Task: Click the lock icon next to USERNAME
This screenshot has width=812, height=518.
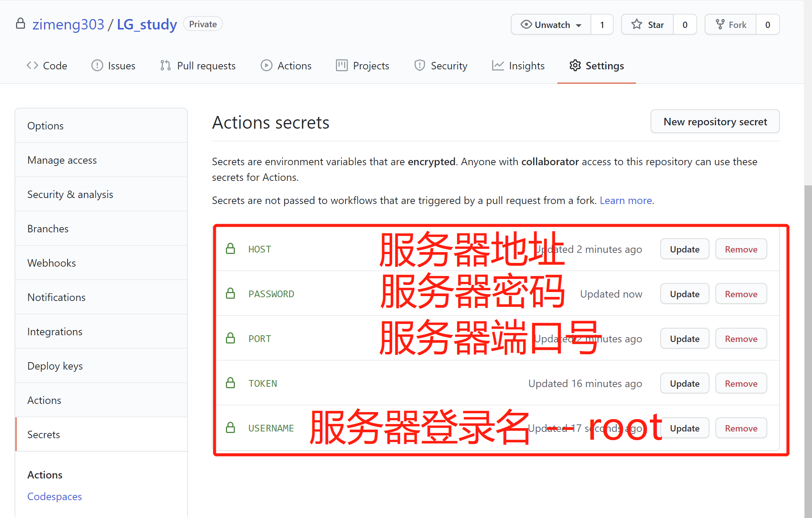Action: point(231,427)
